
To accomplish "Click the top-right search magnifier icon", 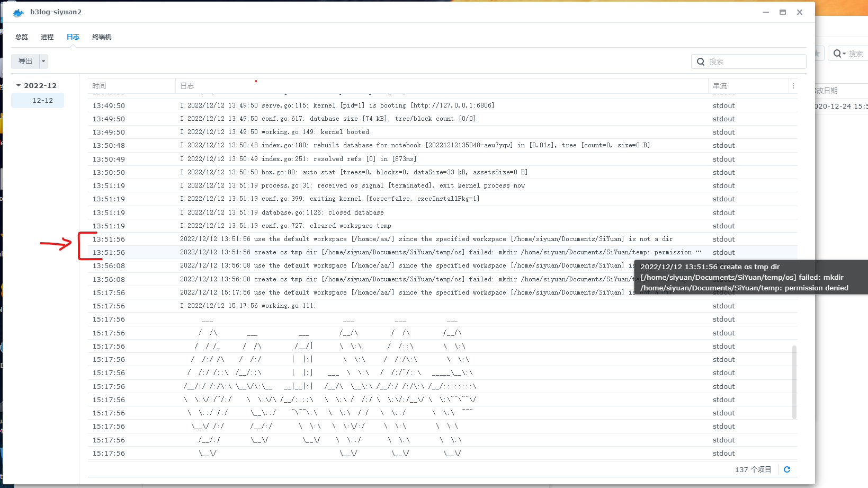I will pos(838,53).
